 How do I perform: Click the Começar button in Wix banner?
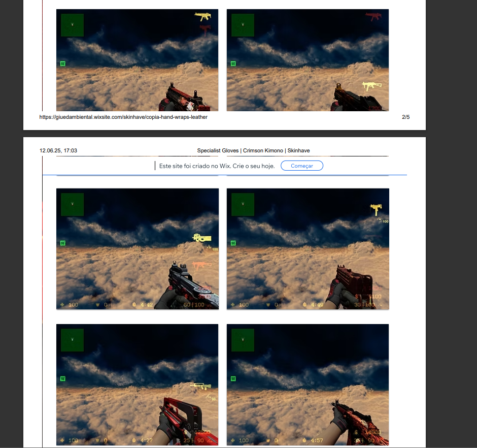(302, 166)
